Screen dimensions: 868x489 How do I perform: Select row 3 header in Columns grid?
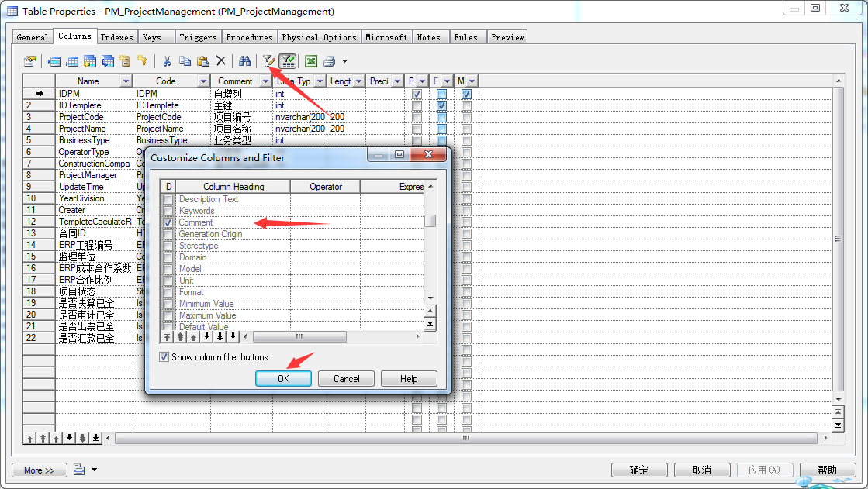(39, 117)
